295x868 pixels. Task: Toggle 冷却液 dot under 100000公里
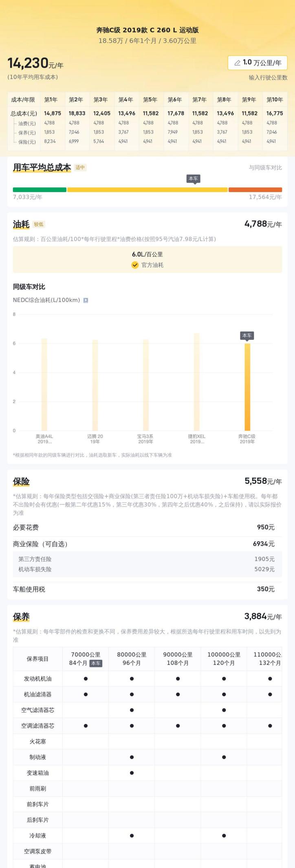[224, 835]
